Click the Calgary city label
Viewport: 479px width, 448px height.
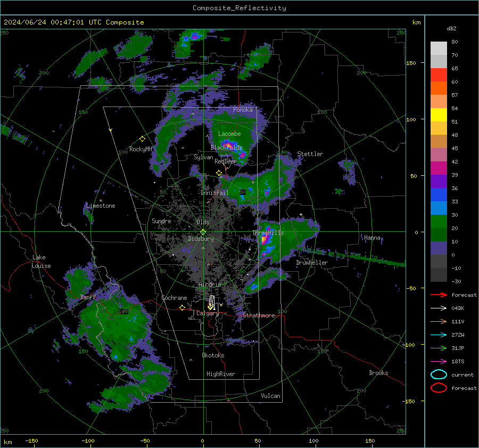tap(208, 313)
